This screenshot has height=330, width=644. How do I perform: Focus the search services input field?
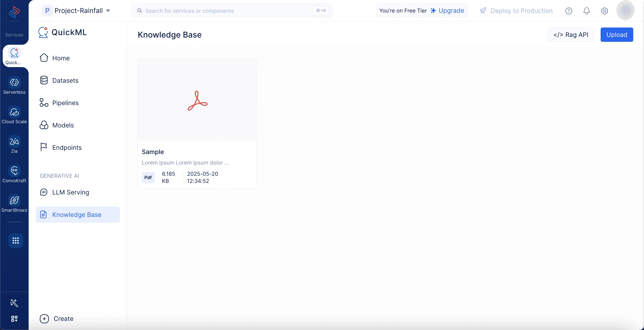point(232,11)
